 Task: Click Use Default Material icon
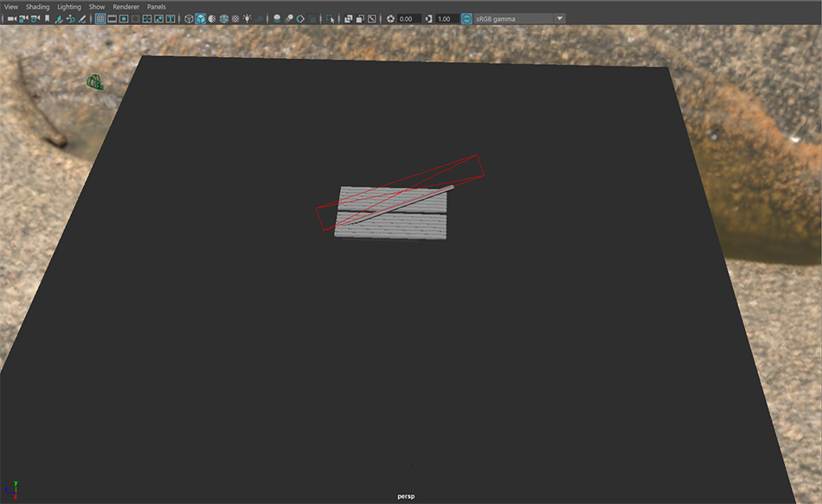[x=212, y=19]
